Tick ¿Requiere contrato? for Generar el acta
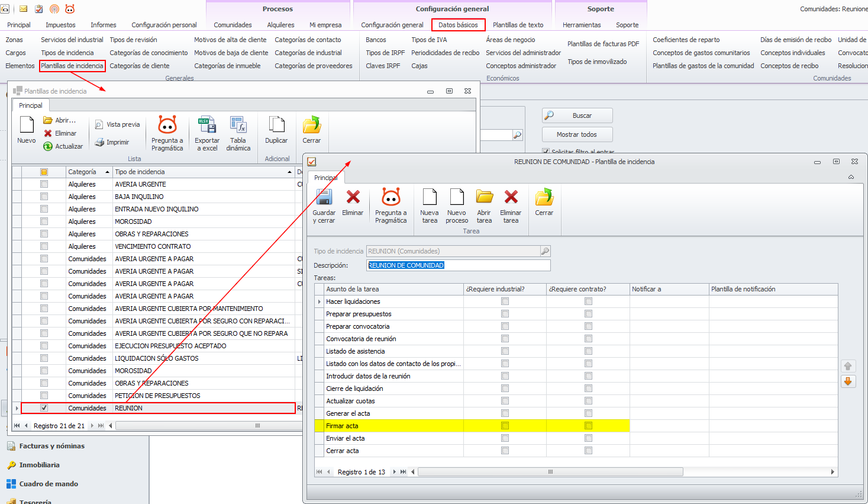This screenshot has height=504, width=868. pos(588,413)
